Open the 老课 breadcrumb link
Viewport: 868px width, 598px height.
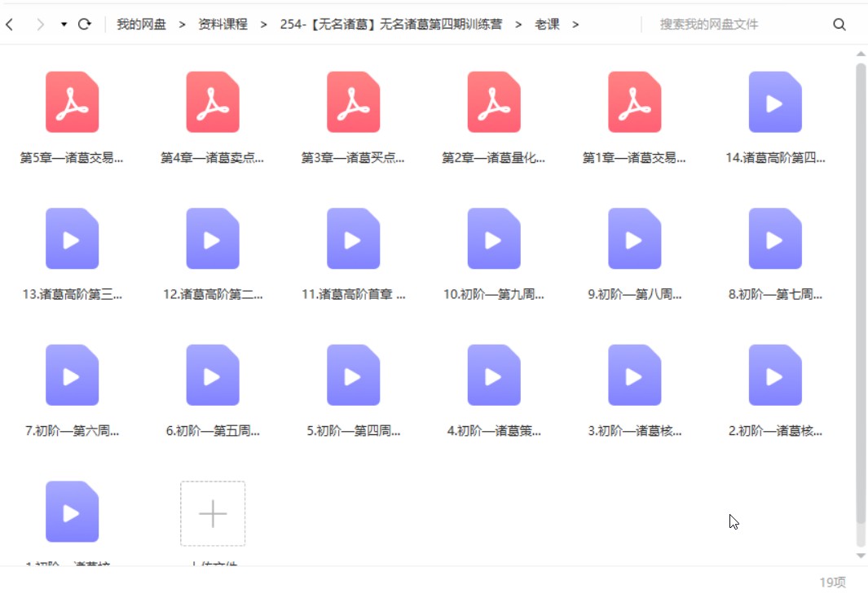click(549, 24)
